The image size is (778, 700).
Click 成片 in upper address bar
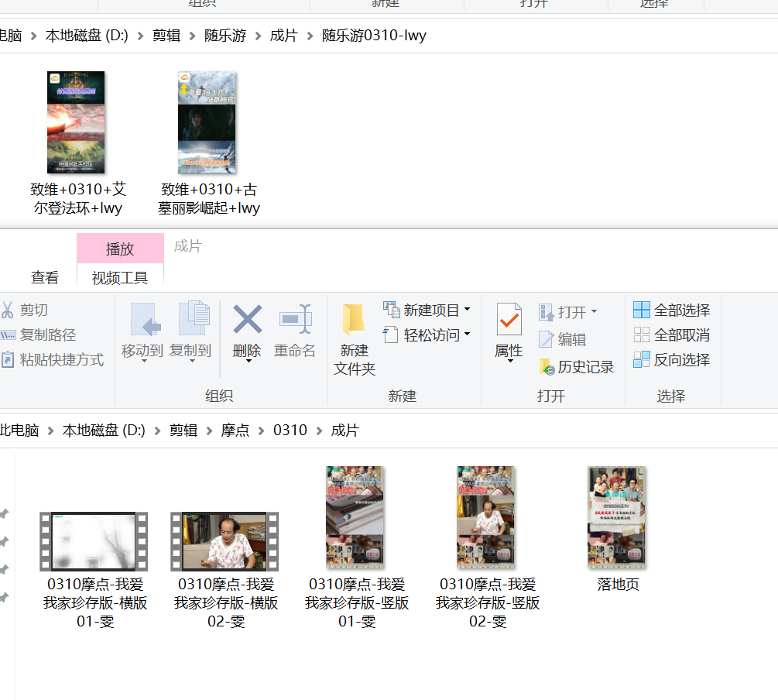pos(284,36)
